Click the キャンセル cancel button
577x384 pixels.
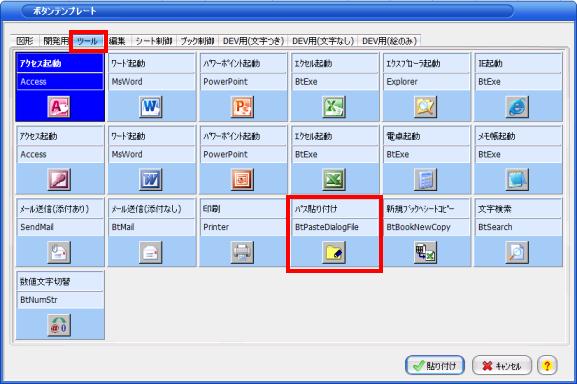pyautogui.click(x=502, y=366)
